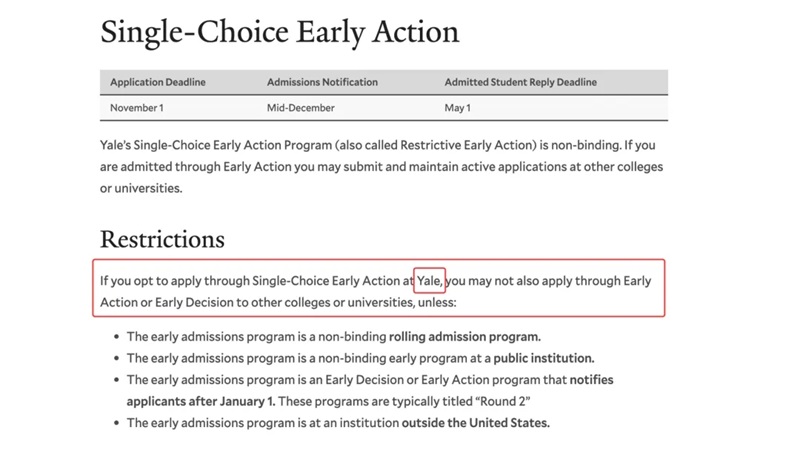Click the words 'or universities.' in intro paragraph
800x450 pixels.
tap(141, 188)
